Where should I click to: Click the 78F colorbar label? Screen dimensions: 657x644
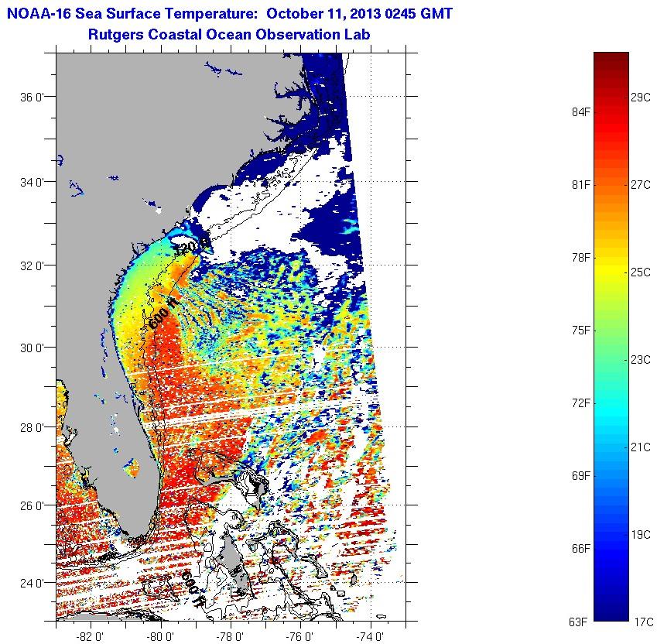click(x=580, y=257)
